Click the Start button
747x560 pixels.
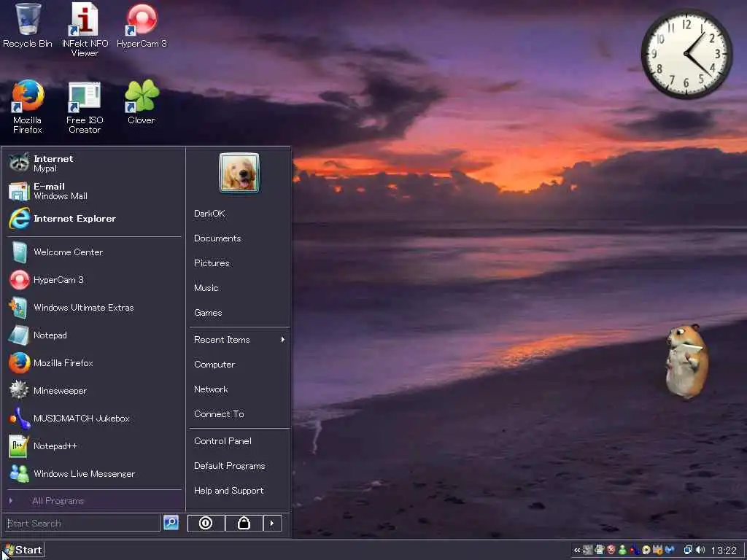coord(23,550)
